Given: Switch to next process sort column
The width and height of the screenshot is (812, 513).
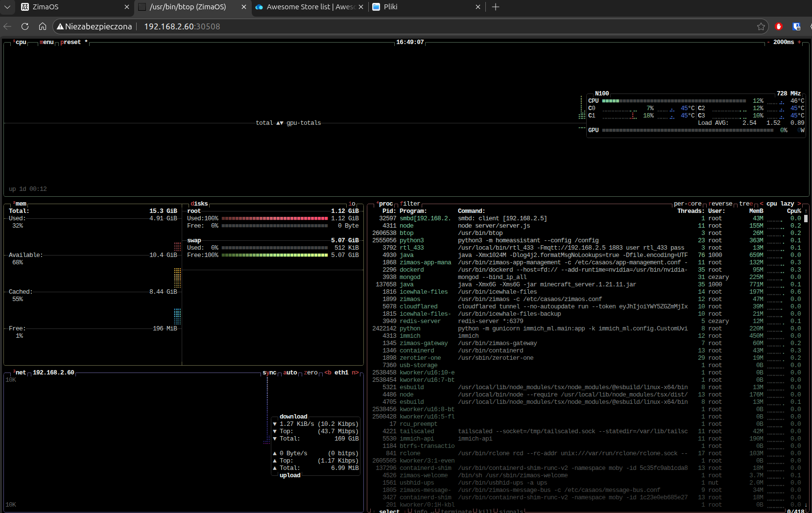Looking at the screenshot, I should (799, 204).
